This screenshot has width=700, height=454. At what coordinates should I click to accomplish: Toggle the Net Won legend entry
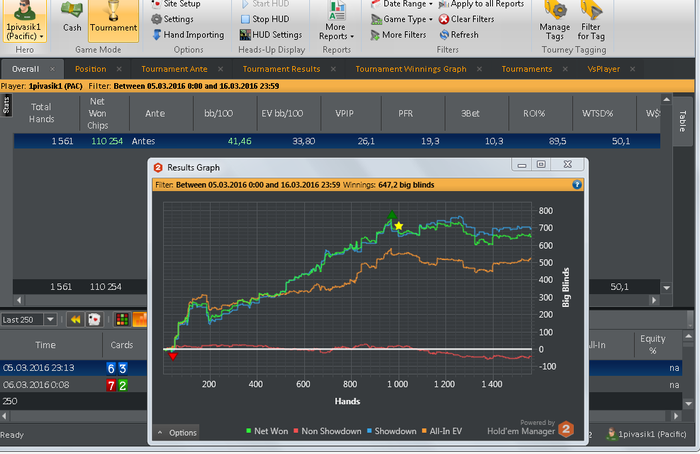click(x=267, y=431)
